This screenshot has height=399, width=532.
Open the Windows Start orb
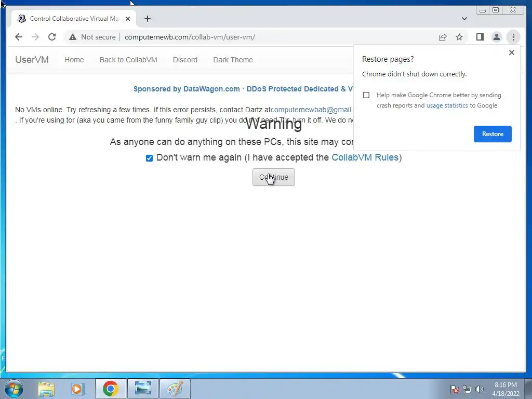[x=14, y=389]
